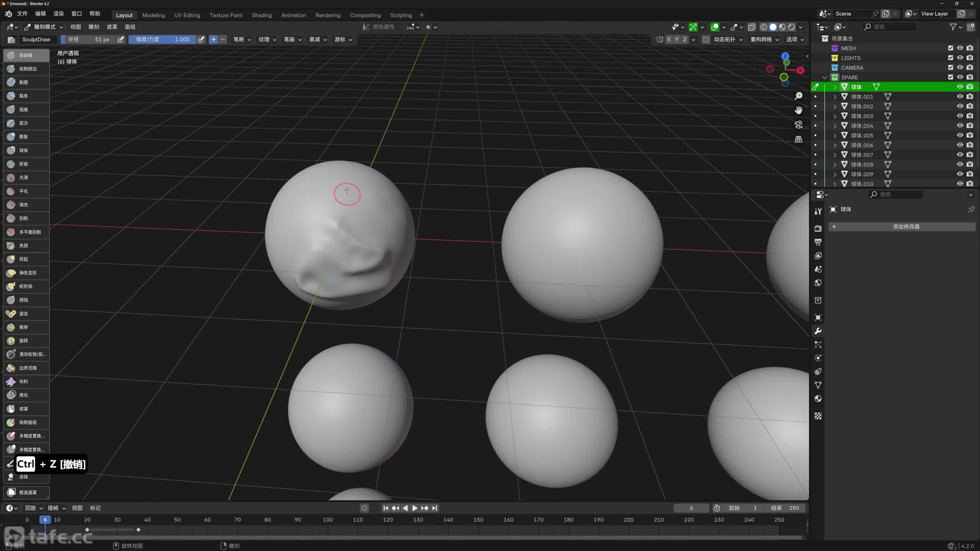Click the pan view hand gizmo
980x551 pixels.
(x=799, y=110)
